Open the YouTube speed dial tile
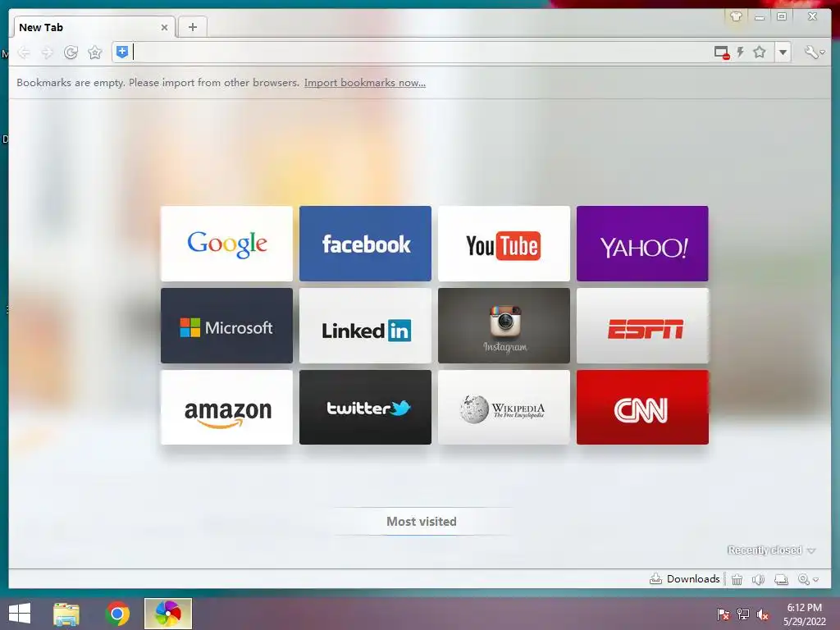 tap(504, 243)
